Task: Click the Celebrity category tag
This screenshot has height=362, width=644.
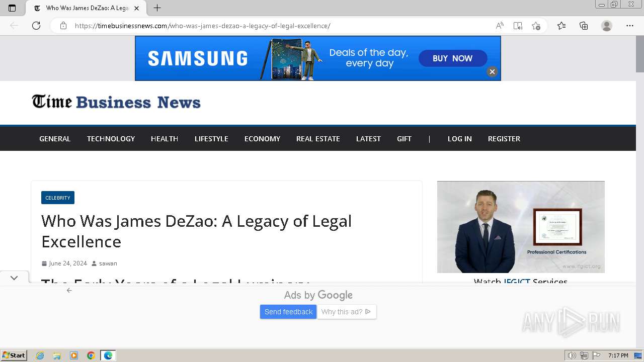Action: click(x=58, y=198)
